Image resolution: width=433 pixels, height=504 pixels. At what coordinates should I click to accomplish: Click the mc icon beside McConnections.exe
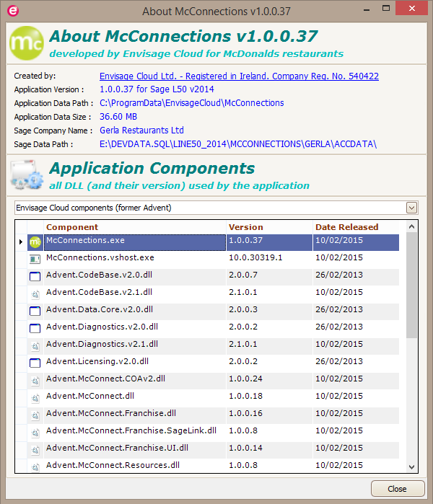(35, 242)
